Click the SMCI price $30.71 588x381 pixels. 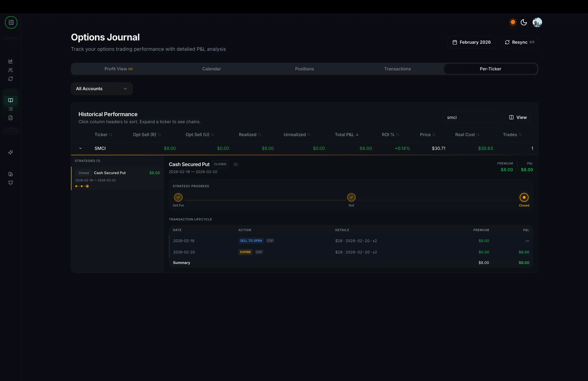coord(439,148)
